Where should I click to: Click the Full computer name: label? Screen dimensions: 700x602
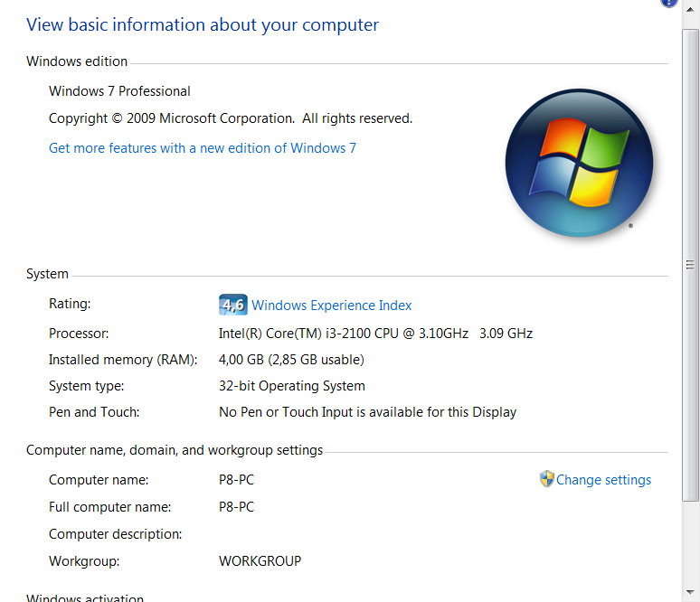coord(109,507)
